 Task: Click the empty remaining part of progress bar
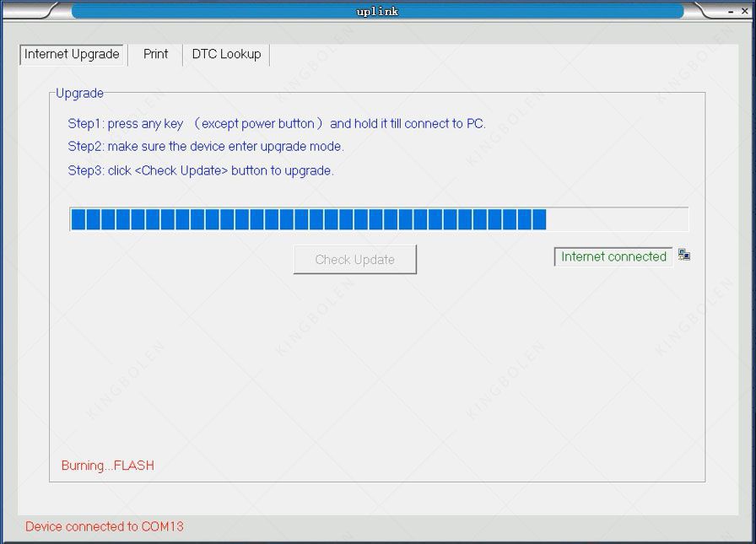pos(616,219)
